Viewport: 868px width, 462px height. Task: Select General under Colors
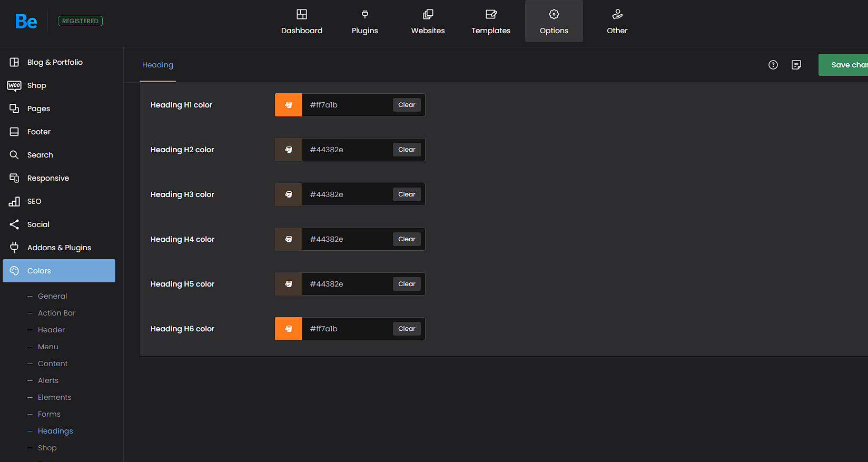(x=52, y=296)
